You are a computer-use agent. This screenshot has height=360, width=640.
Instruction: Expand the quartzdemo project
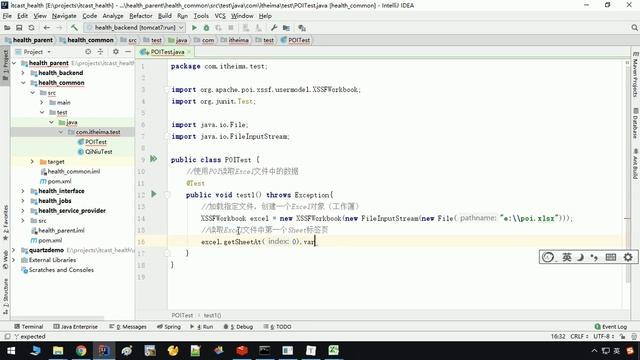click(13, 250)
